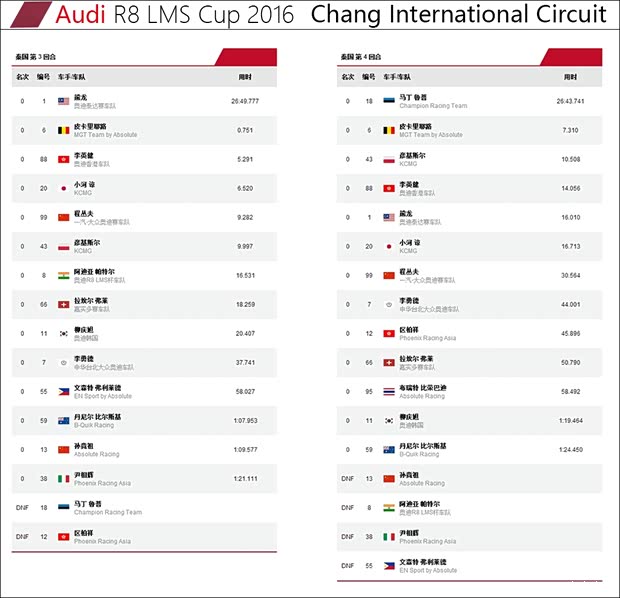Click the Chang International Circuit heading
This screenshot has width=620, height=598.
pyautogui.click(x=458, y=15)
